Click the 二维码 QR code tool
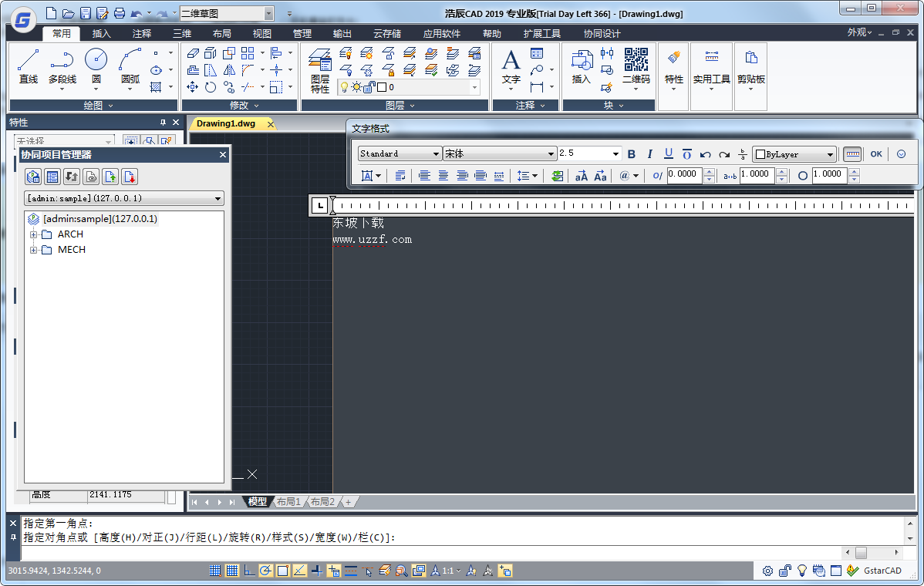Image resolution: width=924 pixels, height=586 pixels. point(636,66)
